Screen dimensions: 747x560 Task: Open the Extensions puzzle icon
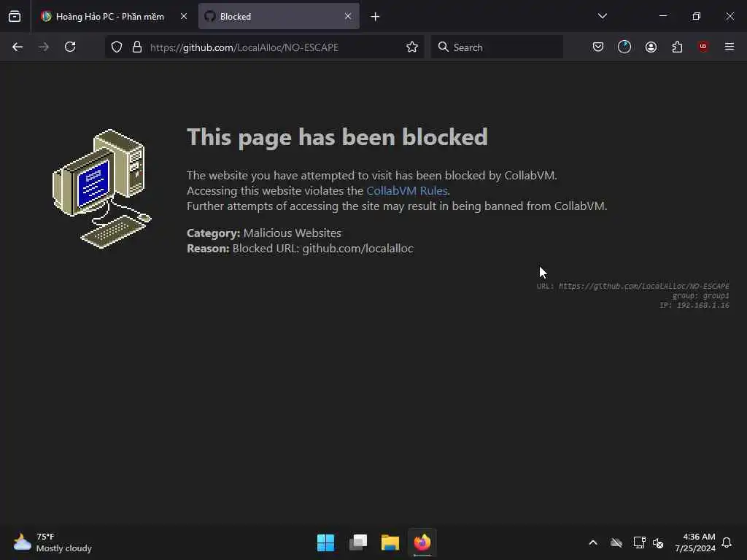(677, 47)
